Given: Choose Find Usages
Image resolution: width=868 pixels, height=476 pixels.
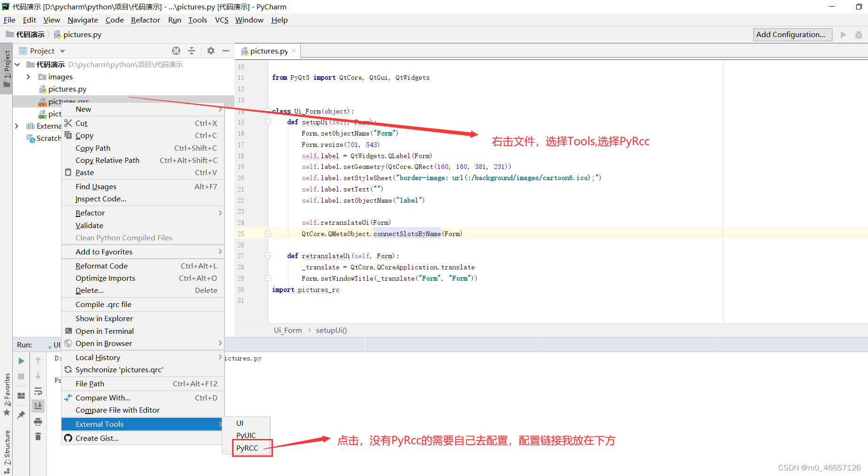Looking at the screenshot, I should [x=143, y=186].
